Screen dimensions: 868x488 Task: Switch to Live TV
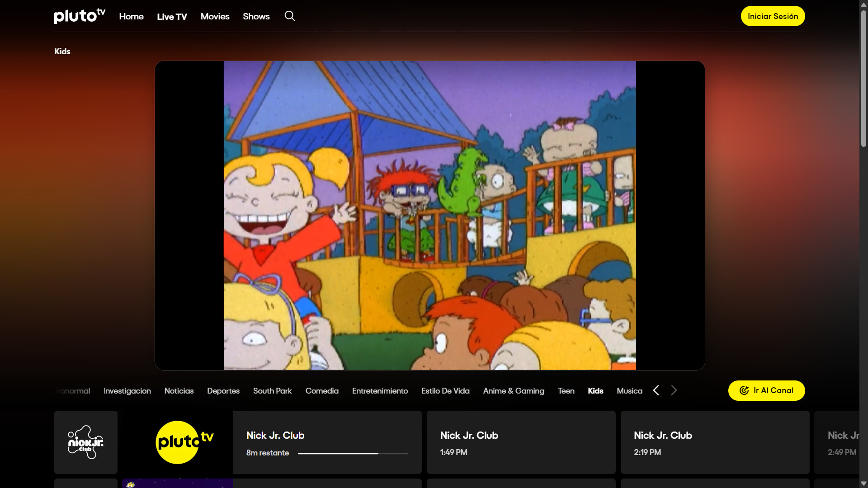172,17
